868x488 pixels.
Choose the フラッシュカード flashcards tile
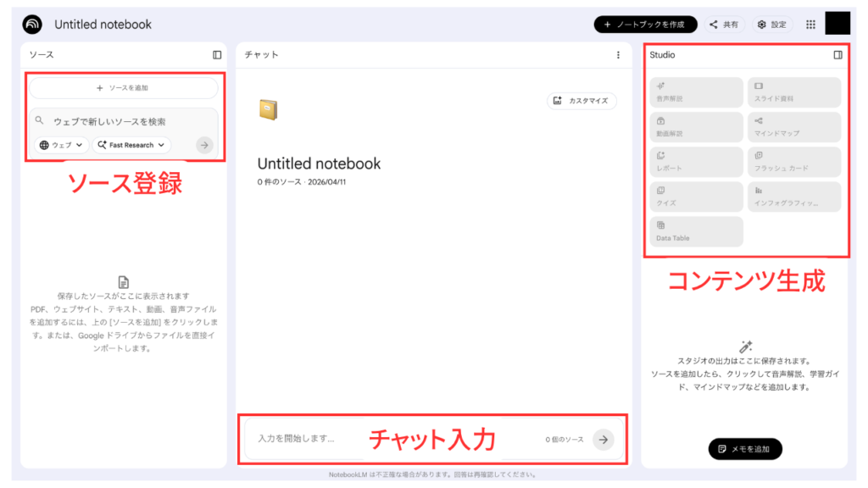(x=793, y=162)
